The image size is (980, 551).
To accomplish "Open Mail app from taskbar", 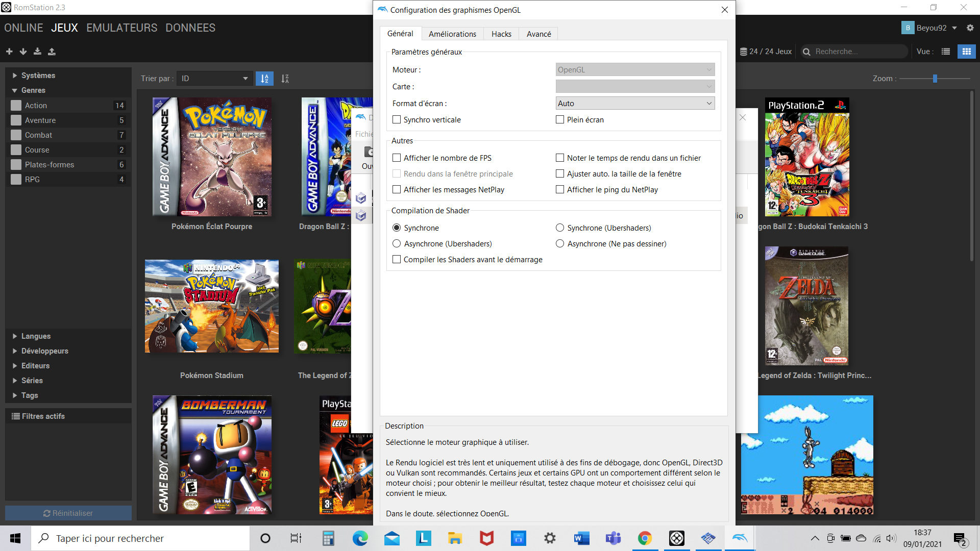I will click(391, 538).
